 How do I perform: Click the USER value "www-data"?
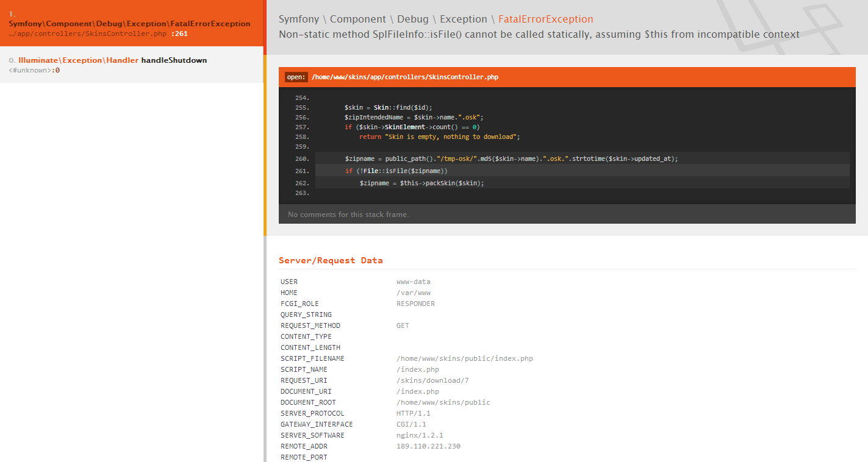point(414,282)
